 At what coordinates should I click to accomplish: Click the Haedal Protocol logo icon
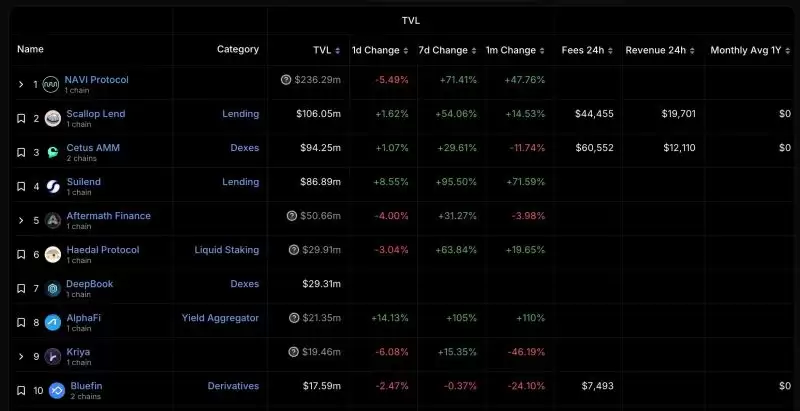coord(53,254)
